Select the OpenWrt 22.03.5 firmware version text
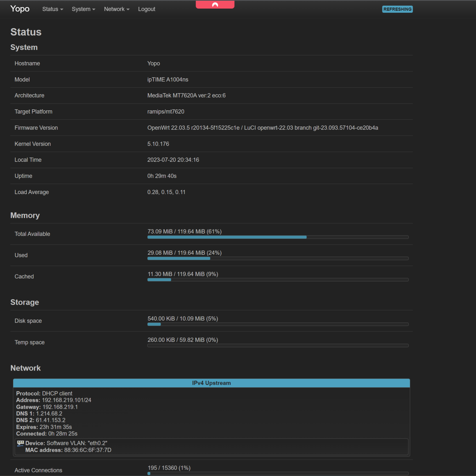This screenshot has width=476, height=476. (x=263, y=128)
